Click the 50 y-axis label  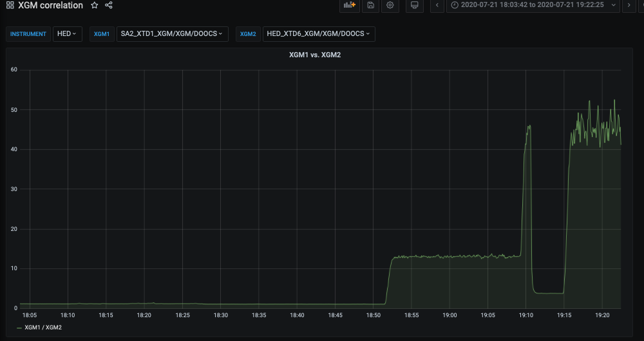click(14, 109)
